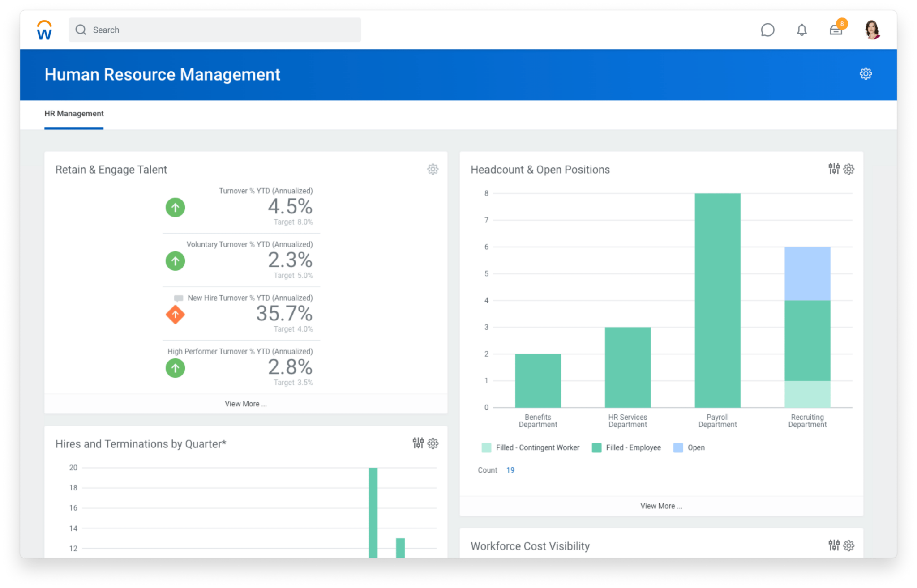Screen dimensions: 917x588
Task: Open the Workday notifications bell
Action: (801, 30)
